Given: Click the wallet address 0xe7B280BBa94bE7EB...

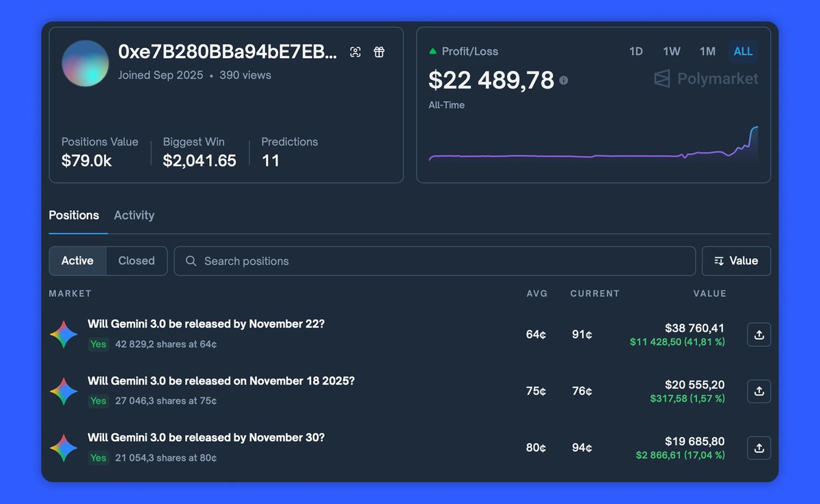Looking at the screenshot, I should click(228, 52).
